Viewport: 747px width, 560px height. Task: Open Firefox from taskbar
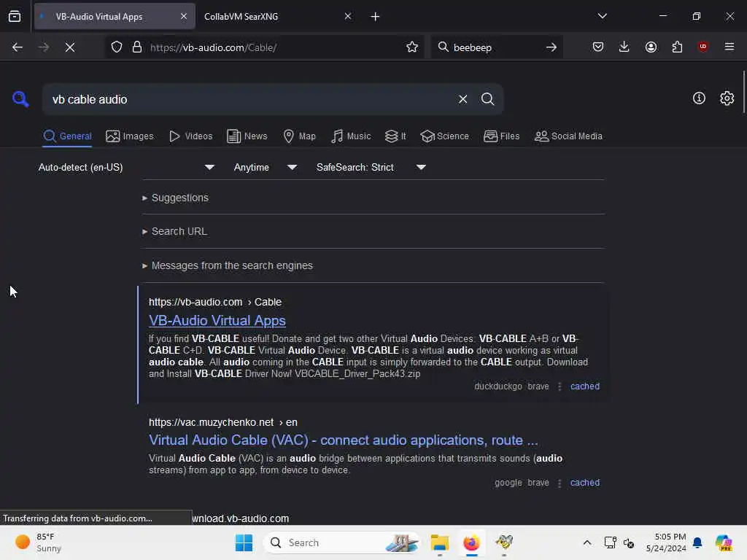[x=471, y=542]
